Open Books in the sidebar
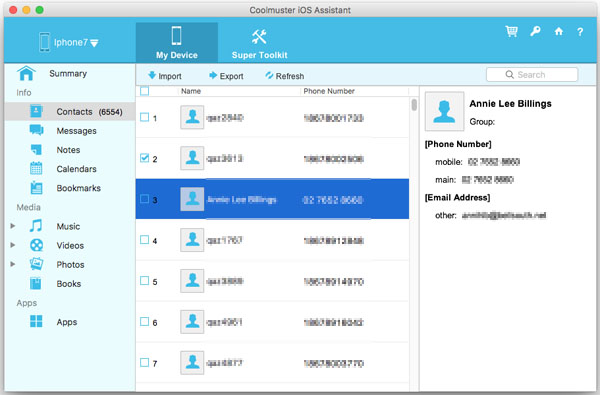The height and width of the screenshot is (395, 600). coord(68,284)
